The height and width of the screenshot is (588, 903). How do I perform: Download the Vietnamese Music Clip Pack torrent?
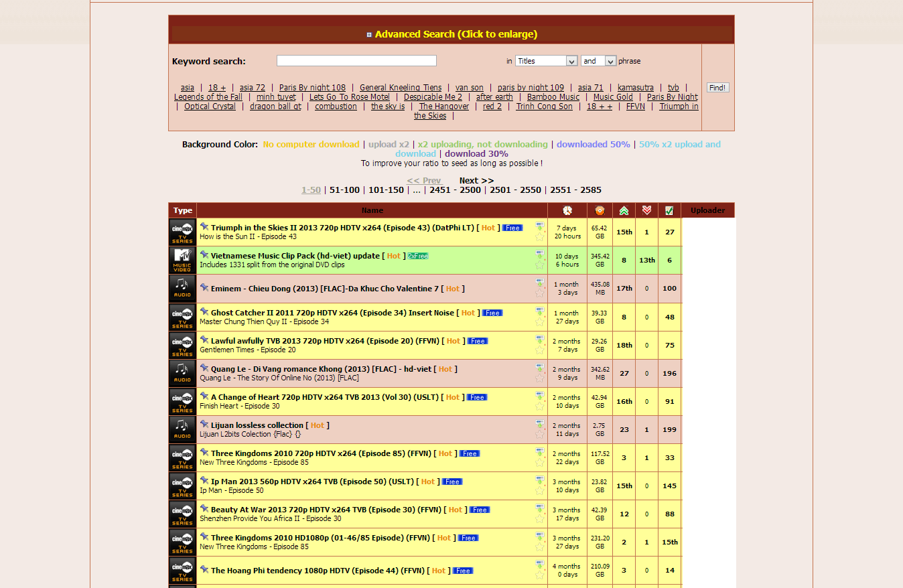[x=540, y=254]
